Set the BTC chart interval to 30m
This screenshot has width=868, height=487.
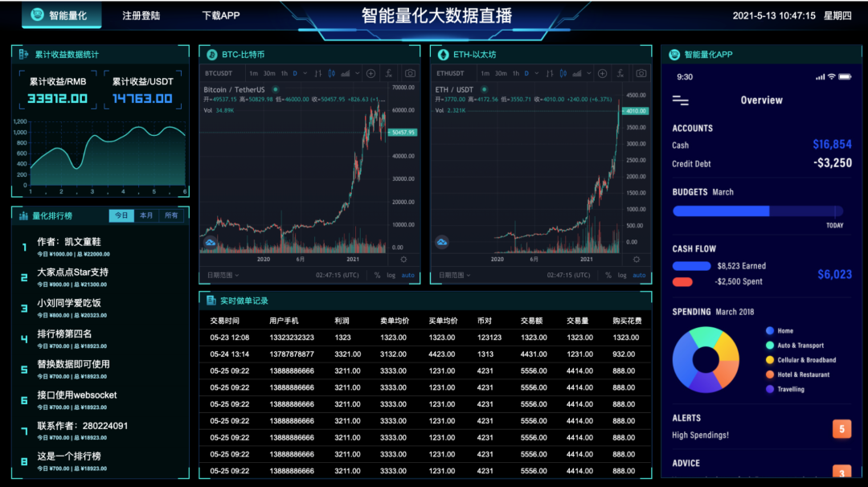pos(269,73)
